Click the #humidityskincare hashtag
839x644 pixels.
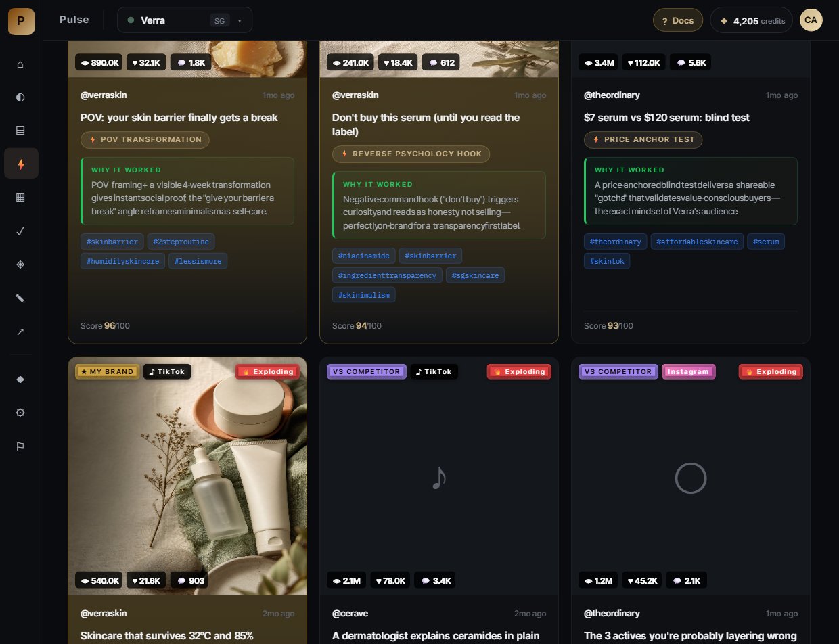pos(122,261)
